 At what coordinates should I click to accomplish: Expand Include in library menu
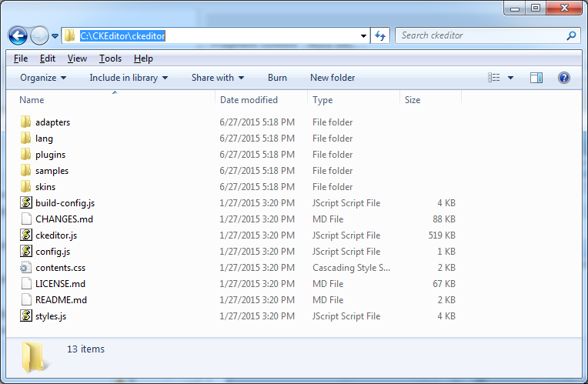[x=129, y=78]
